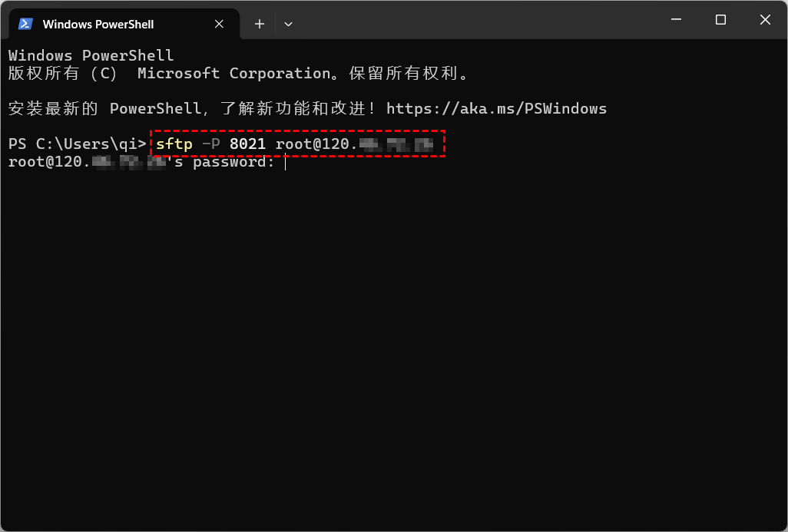Click the close icon on the PowerShell tab
788x532 pixels.
218,24
